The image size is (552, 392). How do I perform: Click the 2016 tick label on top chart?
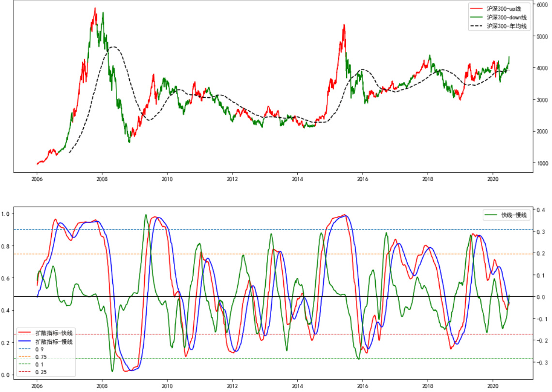click(362, 178)
